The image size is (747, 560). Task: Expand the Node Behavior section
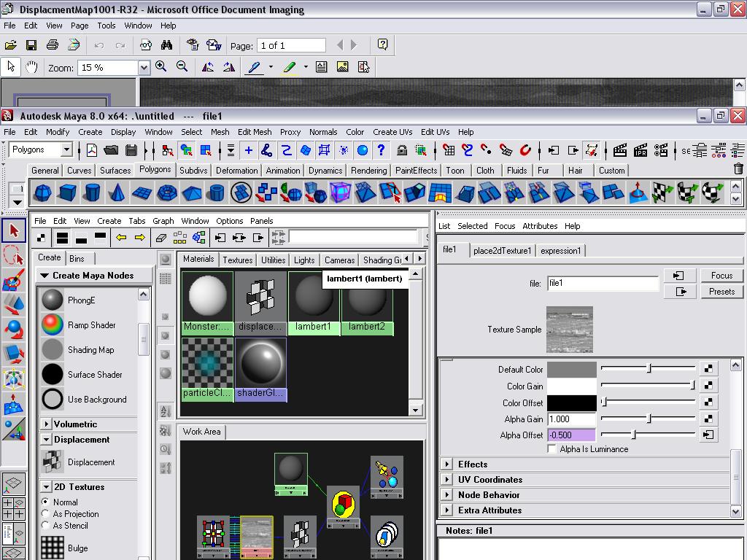447,495
